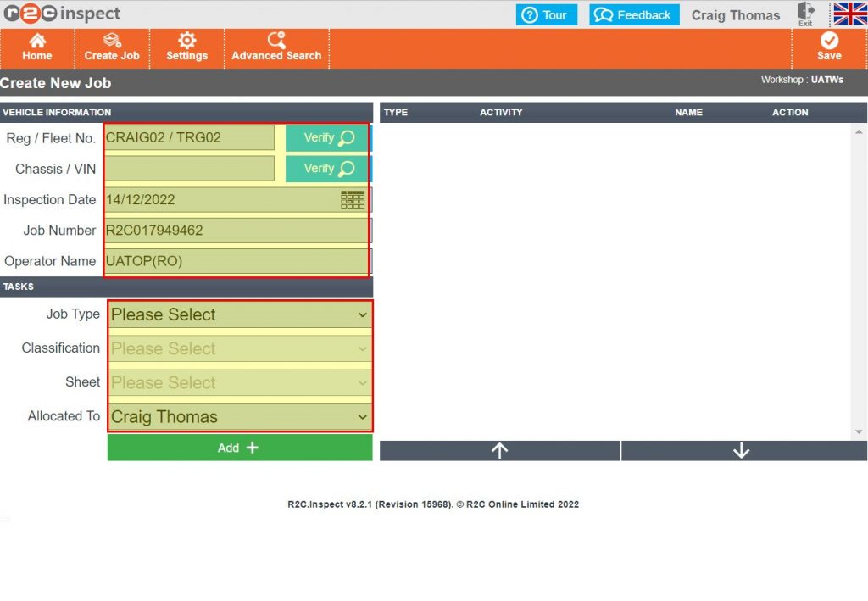Image resolution: width=868 pixels, height=601 pixels.
Task: Move task up with up arrow
Action: (x=499, y=451)
